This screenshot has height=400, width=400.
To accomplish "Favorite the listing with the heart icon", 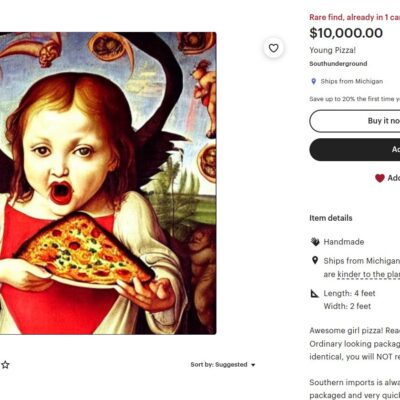I will click(x=274, y=48).
